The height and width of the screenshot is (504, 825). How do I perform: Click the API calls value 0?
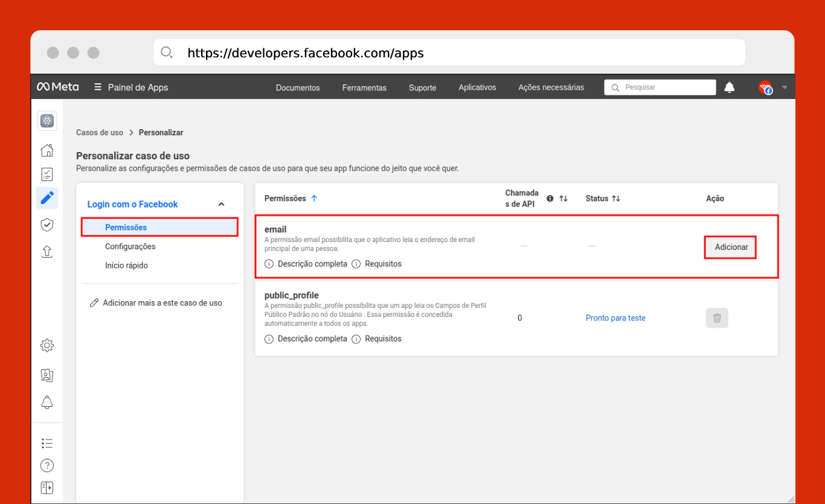point(520,318)
